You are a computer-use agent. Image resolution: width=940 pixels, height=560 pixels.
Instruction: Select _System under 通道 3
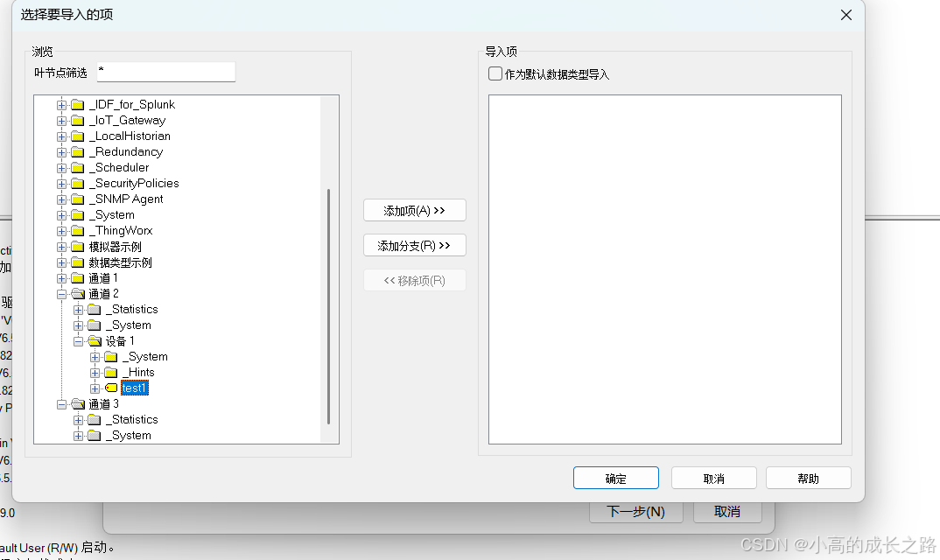(x=129, y=435)
